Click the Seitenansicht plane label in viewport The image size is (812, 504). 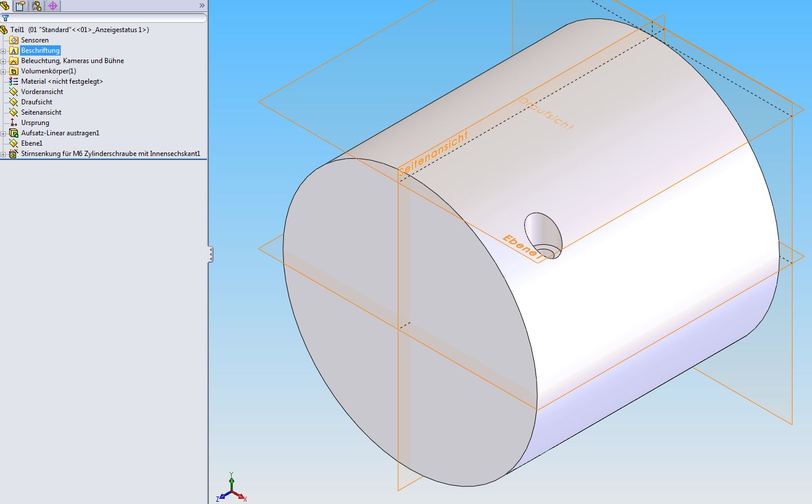click(434, 153)
